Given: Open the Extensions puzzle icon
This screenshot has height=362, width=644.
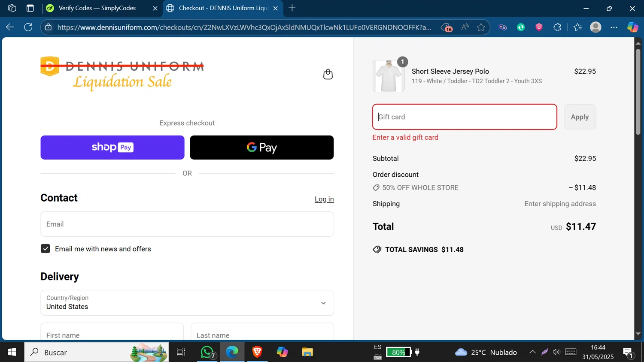Looking at the screenshot, I should pos(557,27).
